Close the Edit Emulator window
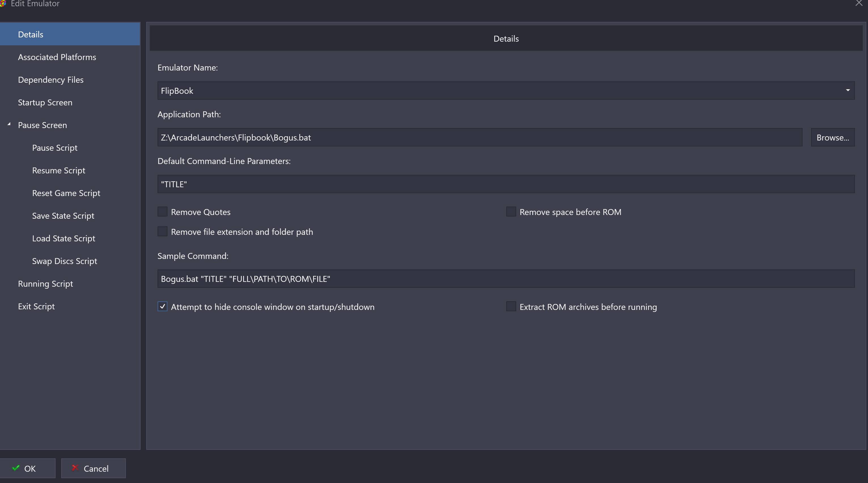The width and height of the screenshot is (868, 483). click(x=859, y=3)
